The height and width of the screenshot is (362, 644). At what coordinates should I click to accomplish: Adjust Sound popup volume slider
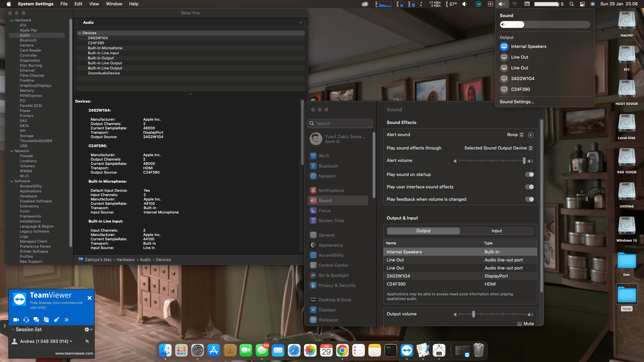pos(545,25)
